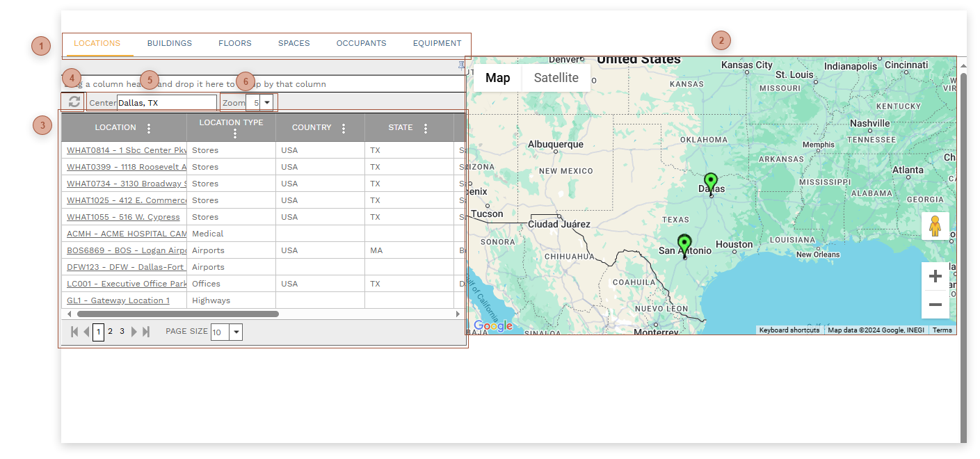Jump to the last grid page
Image resolution: width=980 pixels, height=459 pixels.
click(x=146, y=332)
